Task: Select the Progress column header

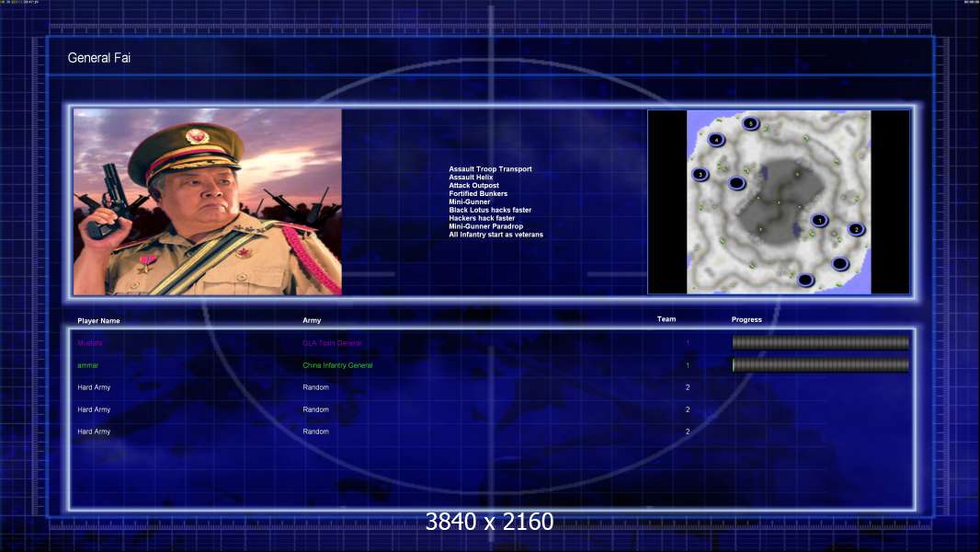Action: (746, 319)
